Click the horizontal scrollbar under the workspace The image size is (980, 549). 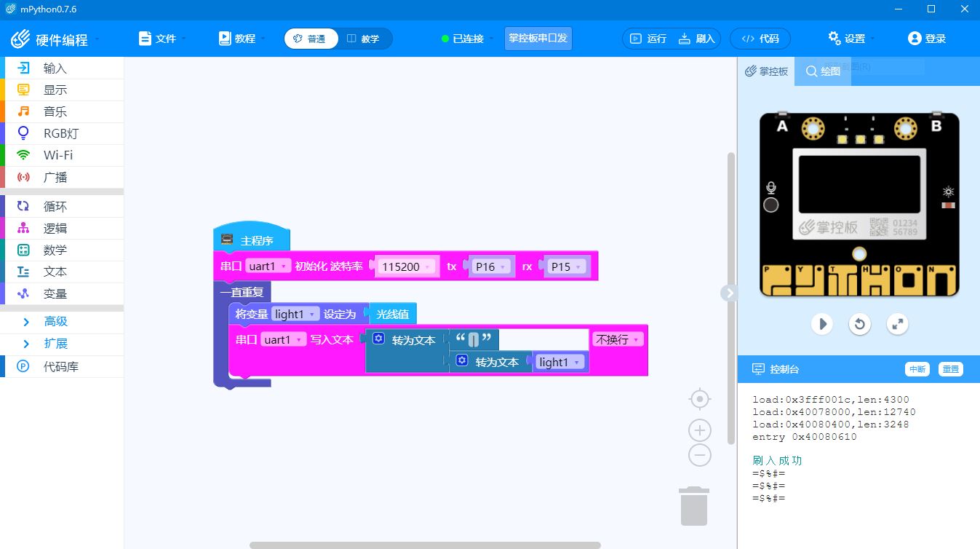pyautogui.click(x=425, y=545)
